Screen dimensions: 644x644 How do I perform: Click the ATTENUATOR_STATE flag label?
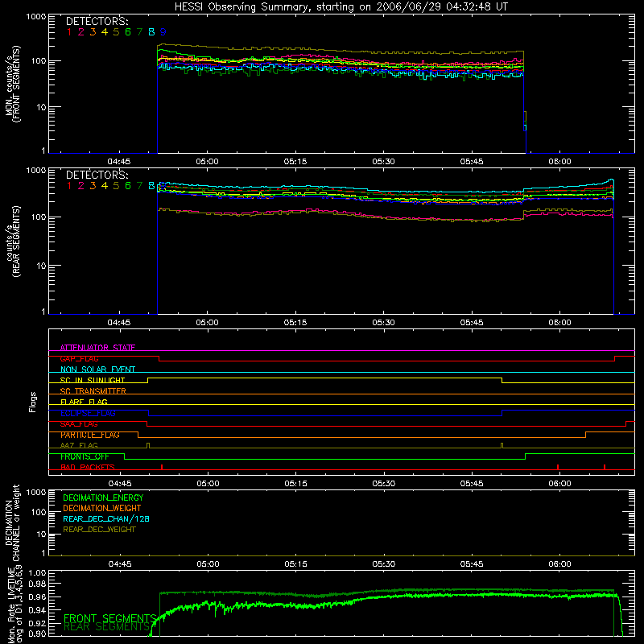[x=97, y=348]
